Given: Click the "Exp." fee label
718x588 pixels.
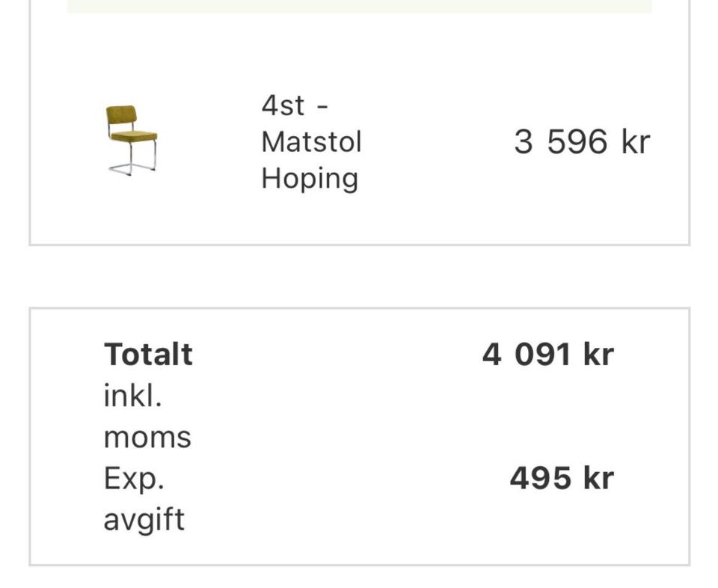Looking at the screenshot, I should 134,478.
